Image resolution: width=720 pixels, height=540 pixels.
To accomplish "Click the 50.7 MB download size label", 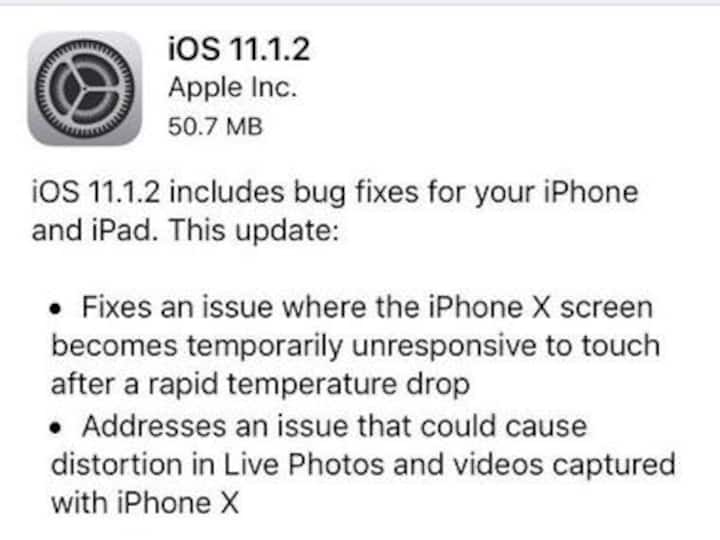I will pyautogui.click(x=215, y=127).
